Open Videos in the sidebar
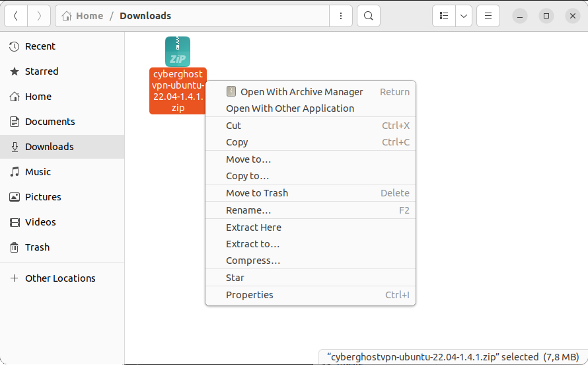Screen dimensions: 588x365 [x=62, y=222]
